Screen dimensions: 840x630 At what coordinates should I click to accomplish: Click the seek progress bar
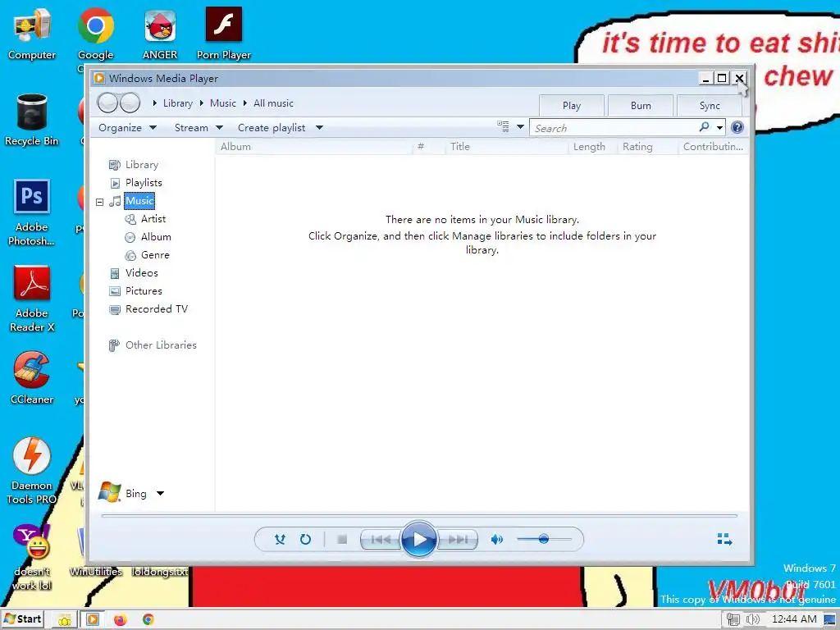[419, 515]
